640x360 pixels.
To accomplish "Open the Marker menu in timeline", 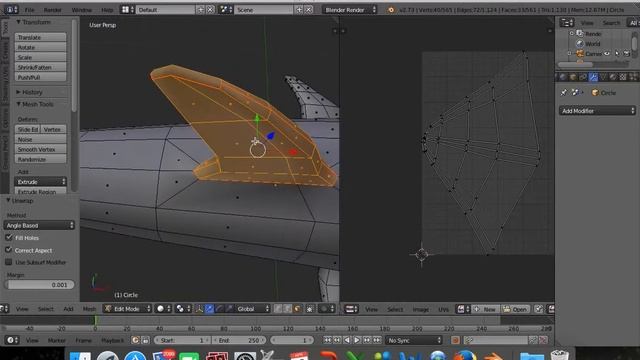I will 56,340.
